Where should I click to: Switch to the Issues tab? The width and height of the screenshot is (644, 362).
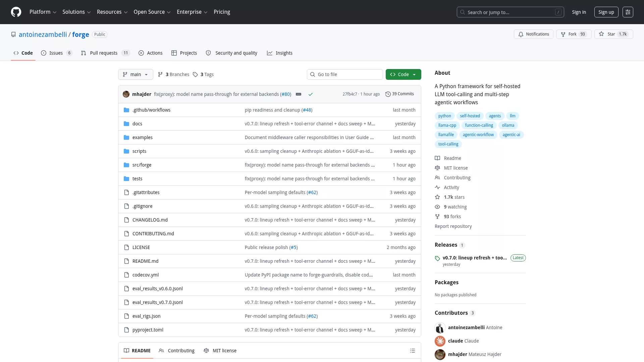(x=57, y=53)
